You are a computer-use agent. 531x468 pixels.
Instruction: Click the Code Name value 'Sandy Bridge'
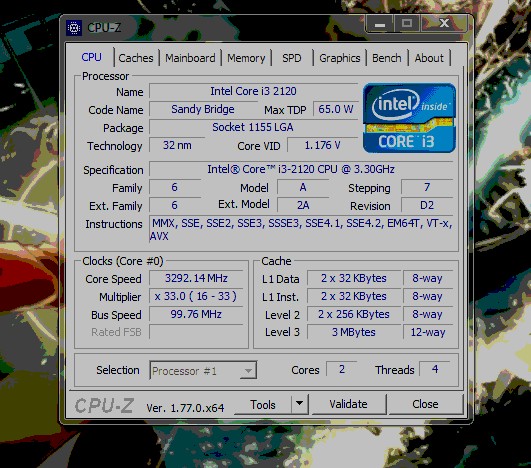click(203, 109)
